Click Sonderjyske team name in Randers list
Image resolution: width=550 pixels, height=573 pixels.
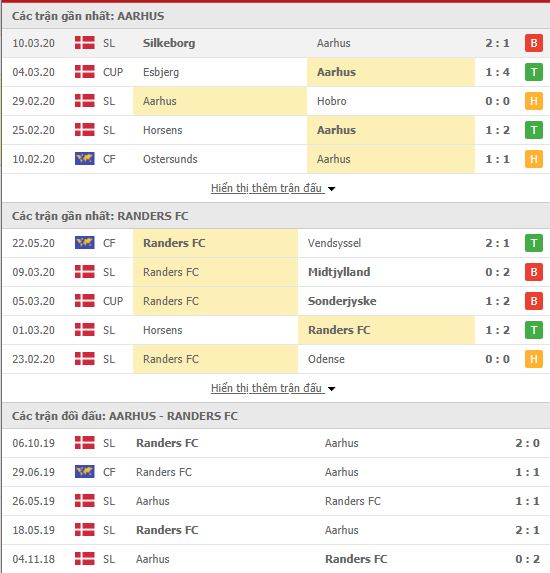point(342,301)
